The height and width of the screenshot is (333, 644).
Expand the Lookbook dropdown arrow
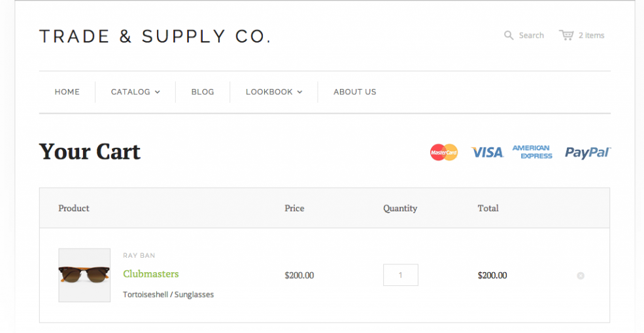pyautogui.click(x=300, y=92)
